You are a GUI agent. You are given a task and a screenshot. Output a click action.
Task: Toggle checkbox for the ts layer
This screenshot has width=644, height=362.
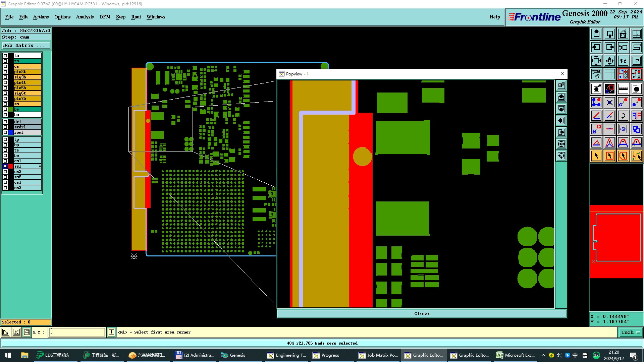click(x=5, y=61)
